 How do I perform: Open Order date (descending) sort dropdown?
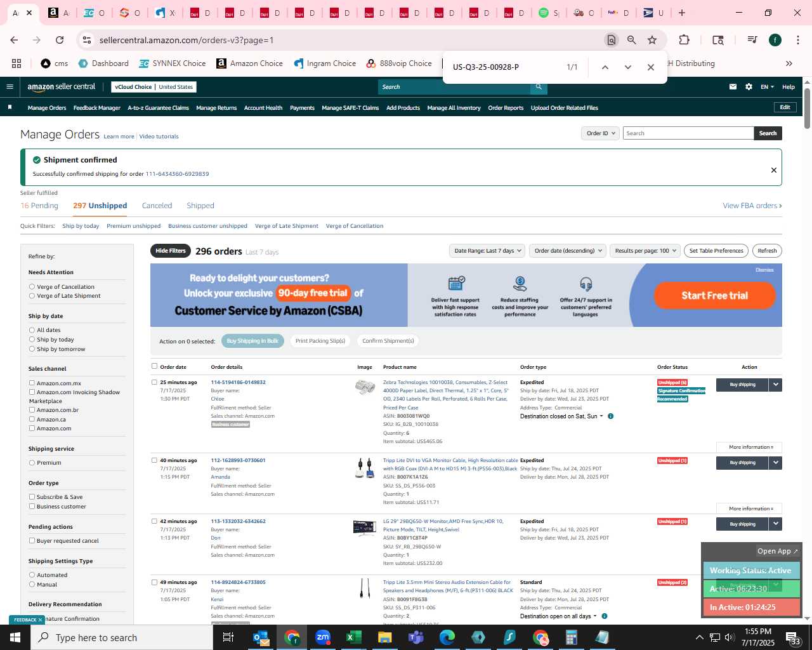point(568,251)
